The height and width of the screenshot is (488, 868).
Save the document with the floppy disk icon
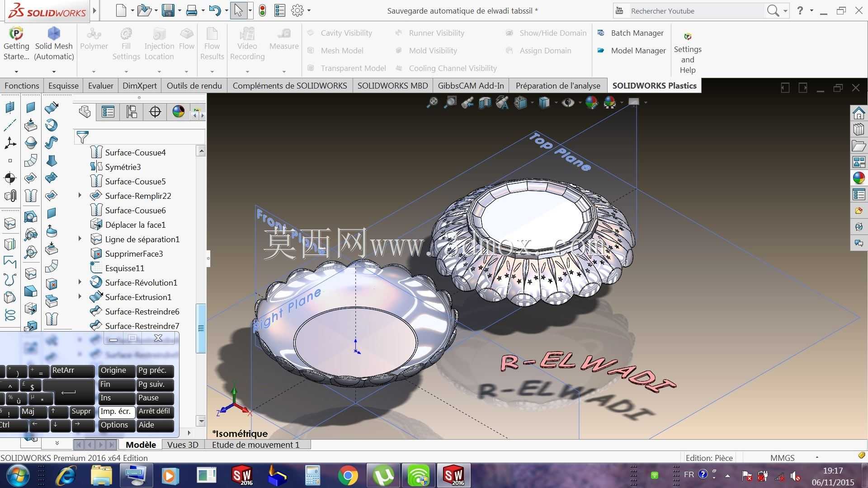(x=168, y=10)
